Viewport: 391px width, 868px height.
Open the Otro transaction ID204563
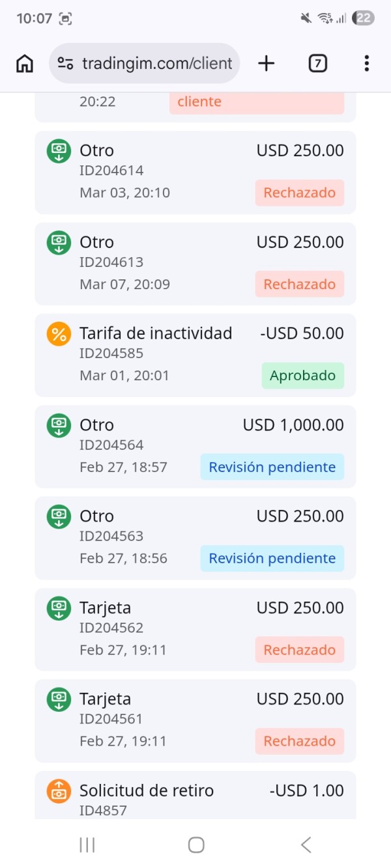(x=195, y=538)
